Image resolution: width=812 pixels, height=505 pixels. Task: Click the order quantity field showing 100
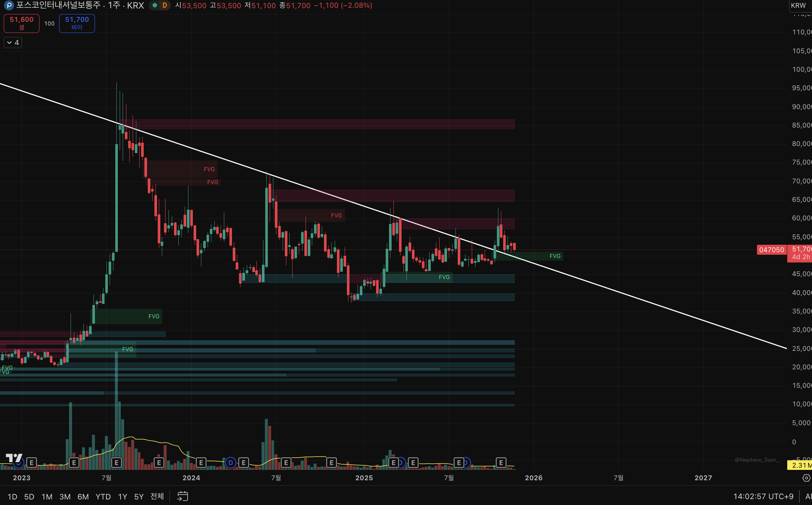pyautogui.click(x=49, y=24)
